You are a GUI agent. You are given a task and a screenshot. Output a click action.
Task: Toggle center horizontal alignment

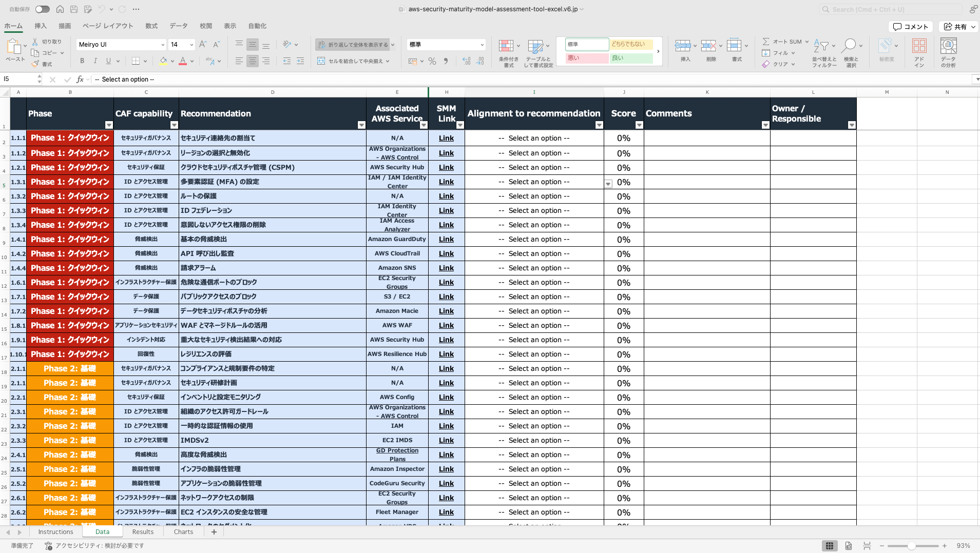coord(253,61)
